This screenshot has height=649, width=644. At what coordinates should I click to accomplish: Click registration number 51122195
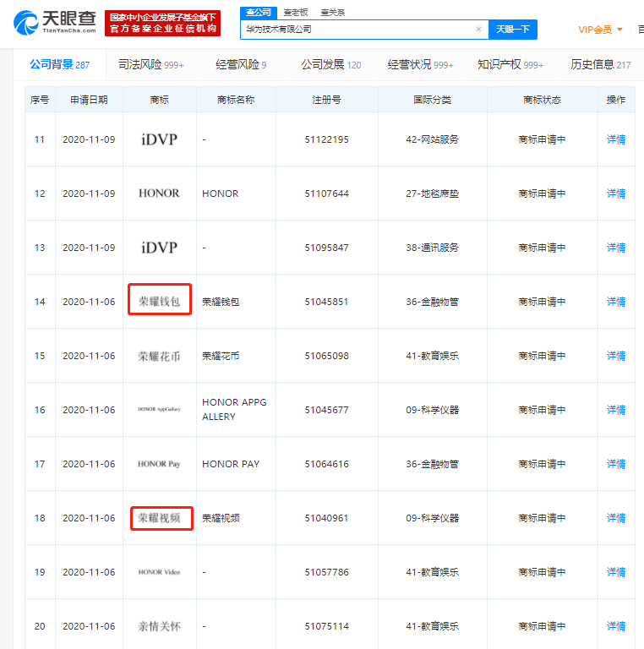326,139
